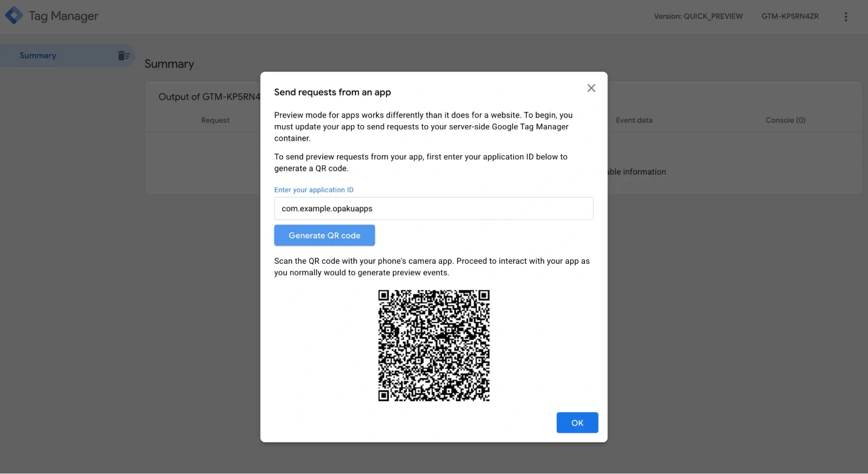The height and width of the screenshot is (474, 868).
Task: Click the Send requests from an app title
Action: click(333, 92)
